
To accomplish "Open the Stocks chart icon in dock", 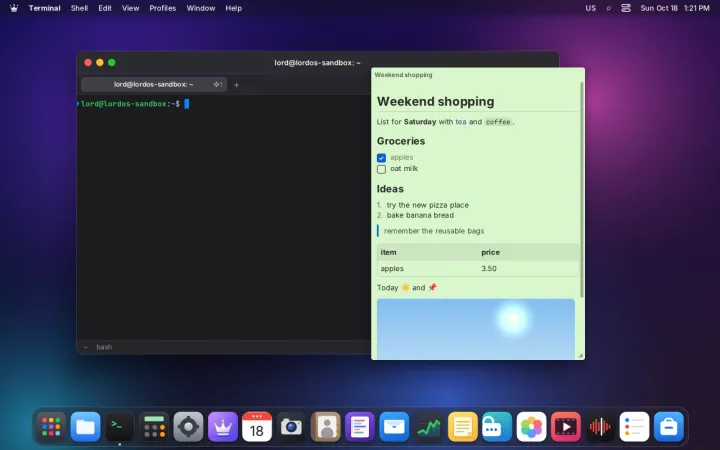I will 428,427.
